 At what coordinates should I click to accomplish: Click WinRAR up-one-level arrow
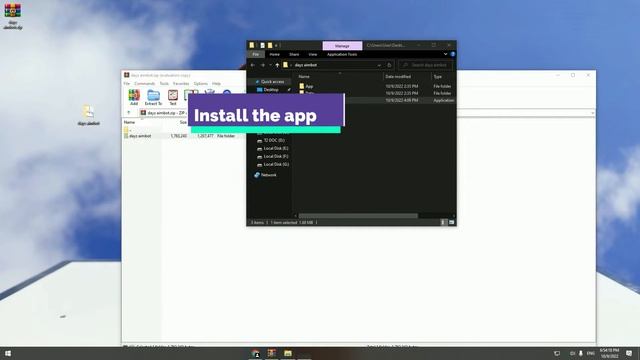point(129,113)
